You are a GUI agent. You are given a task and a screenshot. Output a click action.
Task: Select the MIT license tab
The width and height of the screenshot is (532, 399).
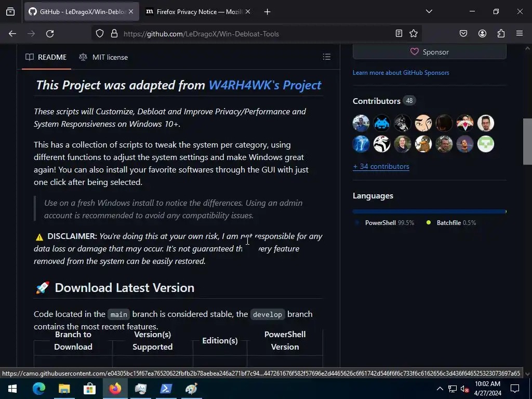click(103, 57)
